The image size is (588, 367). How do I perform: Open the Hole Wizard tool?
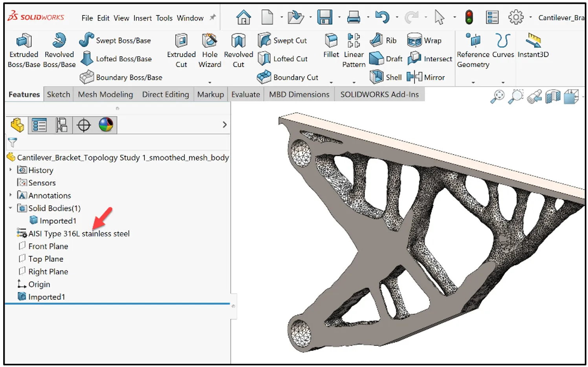click(x=209, y=41)
